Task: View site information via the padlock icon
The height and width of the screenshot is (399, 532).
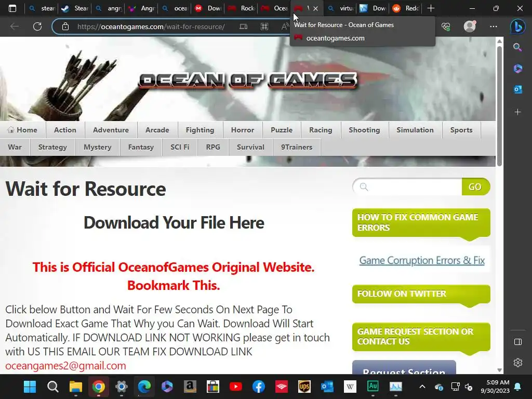Action: point(65,26)
